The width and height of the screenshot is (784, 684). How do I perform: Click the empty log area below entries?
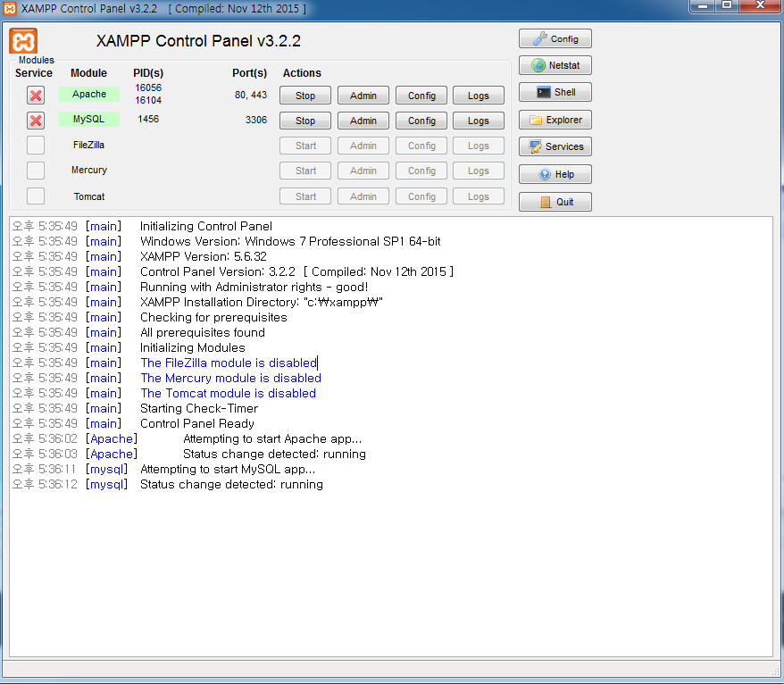[391, 575]
